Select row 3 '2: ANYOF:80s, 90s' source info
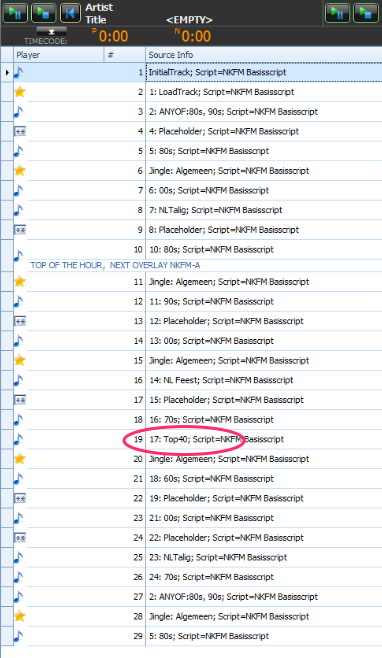The height and width of the screenshot is (658, 382). [x=233, y=112]
